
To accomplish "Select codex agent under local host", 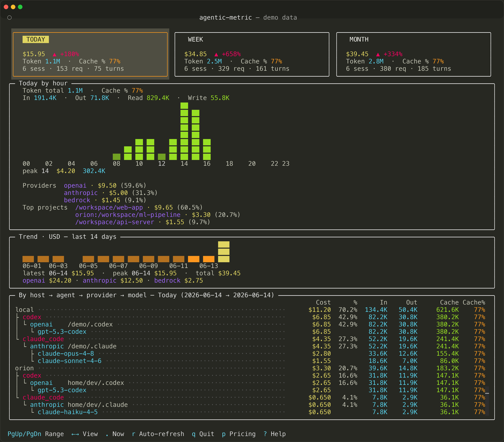I will (250, 317).
